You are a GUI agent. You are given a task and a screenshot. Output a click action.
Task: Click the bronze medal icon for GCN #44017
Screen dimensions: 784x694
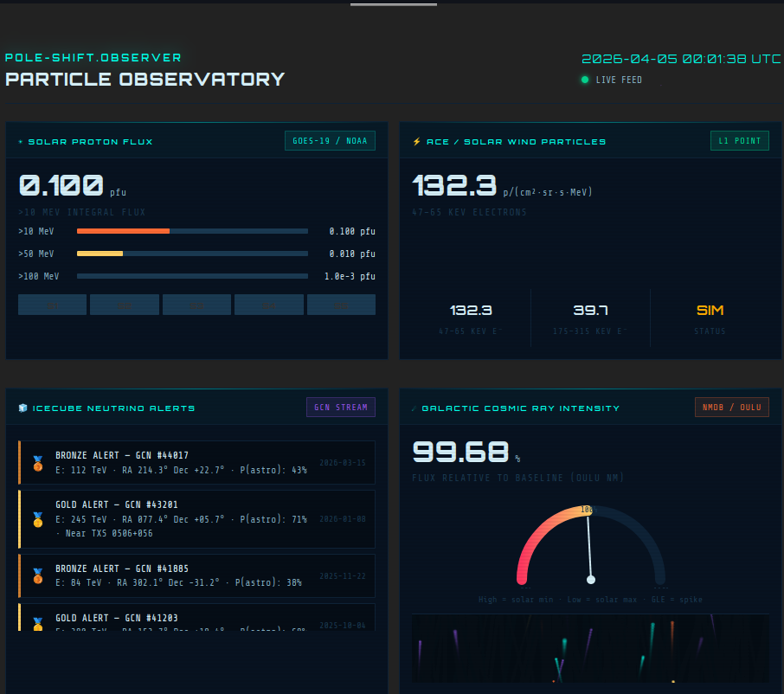click(37, 463)
